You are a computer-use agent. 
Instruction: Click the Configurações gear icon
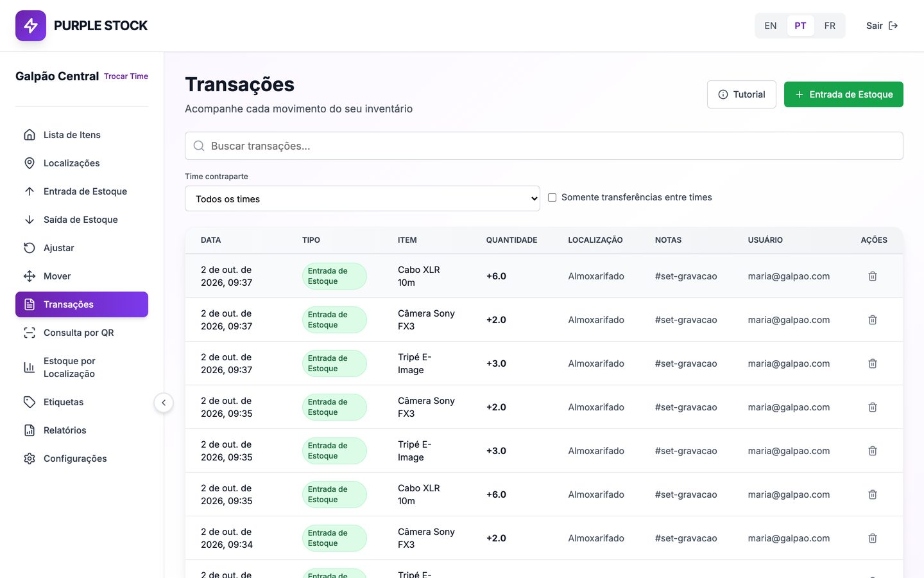tap(30, 459)
